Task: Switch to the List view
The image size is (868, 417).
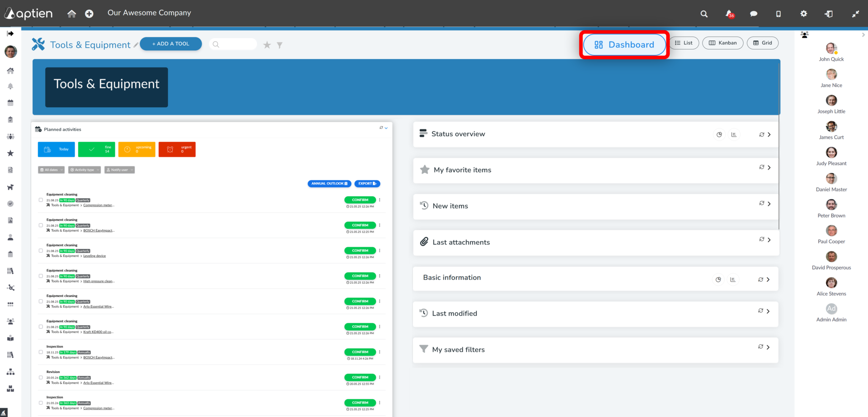Action: pos(684,43)
